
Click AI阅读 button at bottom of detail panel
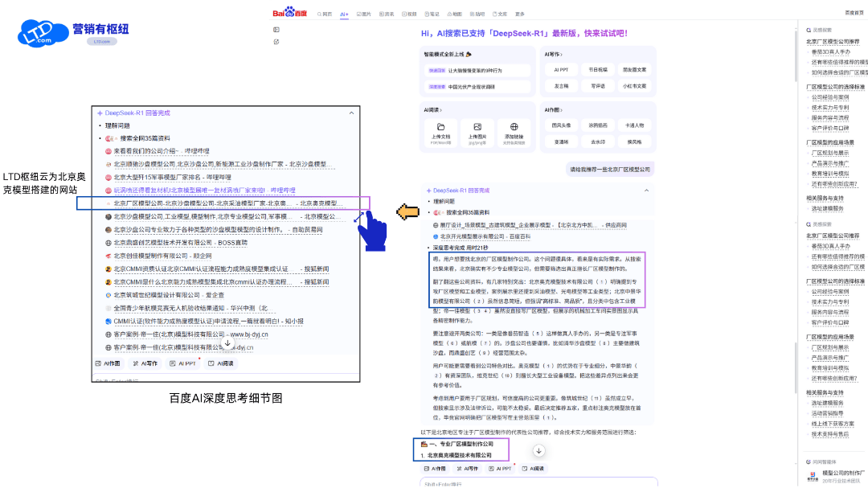coord(221,363)
